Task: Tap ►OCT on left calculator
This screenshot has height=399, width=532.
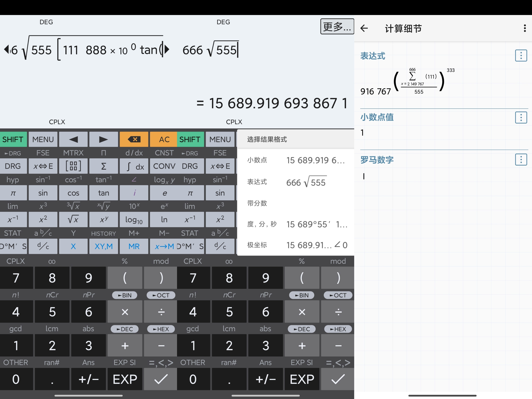Action: pos(161,295)
